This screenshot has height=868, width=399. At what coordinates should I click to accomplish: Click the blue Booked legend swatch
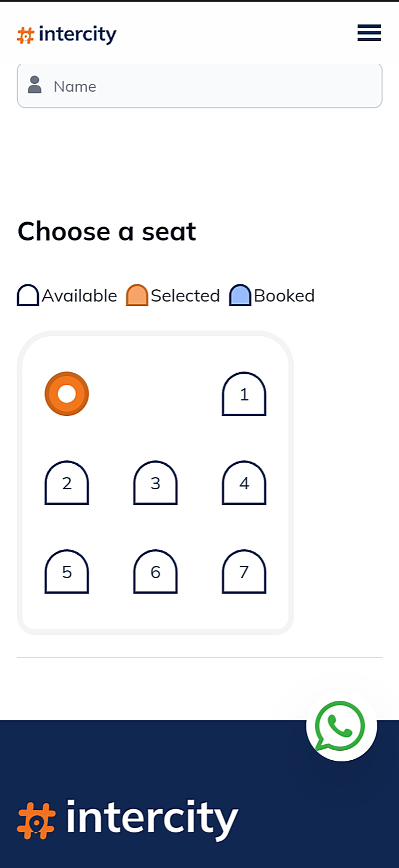coord(240,295)
